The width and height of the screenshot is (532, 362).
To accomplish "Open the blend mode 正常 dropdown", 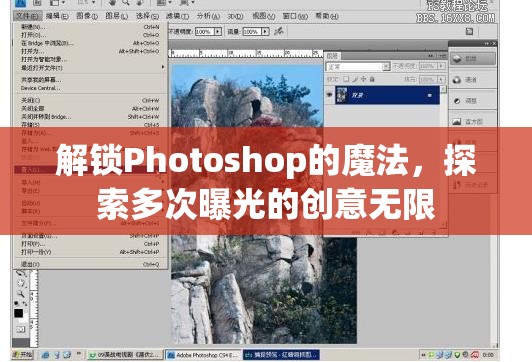I will pyautogui.click(x=386, y=67).
